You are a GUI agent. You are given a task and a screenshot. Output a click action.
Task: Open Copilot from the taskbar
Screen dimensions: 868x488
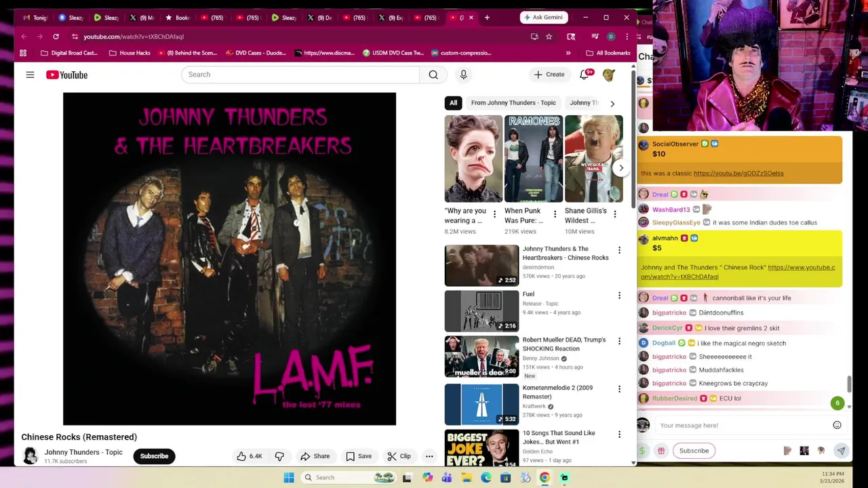[427, 478]
